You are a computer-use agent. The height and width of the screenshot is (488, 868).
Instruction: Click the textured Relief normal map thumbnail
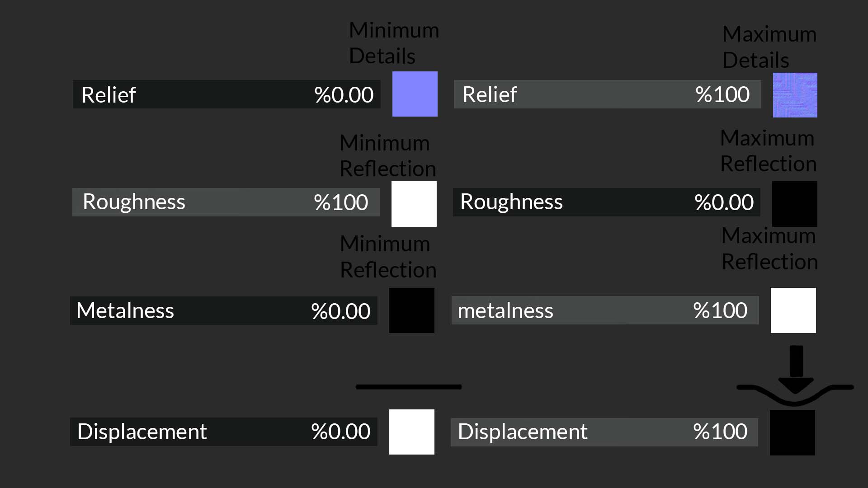[x=795, y=95]
